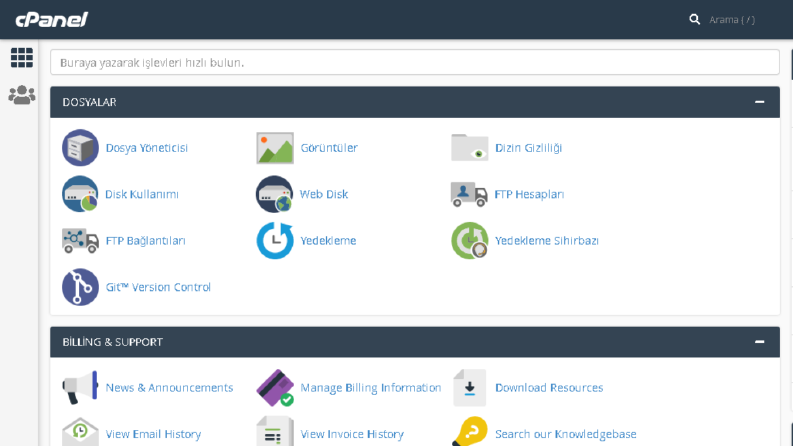This screenshot has height=446, width=793.
Task: Open the Dosya Yöneticisi icon
Action: 80,148
